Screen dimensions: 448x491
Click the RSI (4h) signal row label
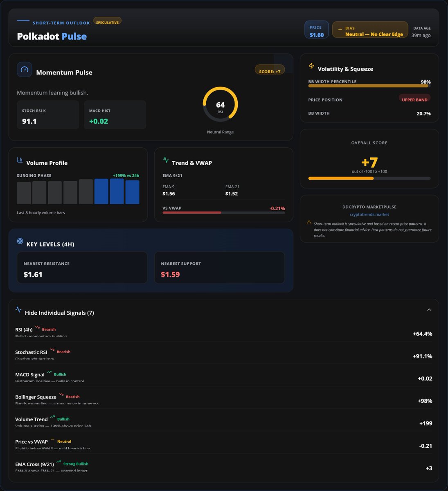tap(24, 330)
